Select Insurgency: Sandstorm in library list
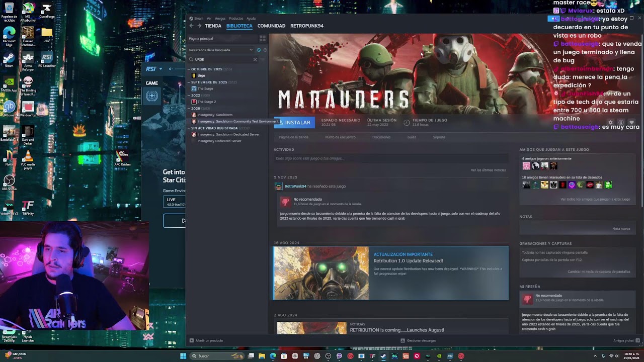 click(x=215, y=115)
